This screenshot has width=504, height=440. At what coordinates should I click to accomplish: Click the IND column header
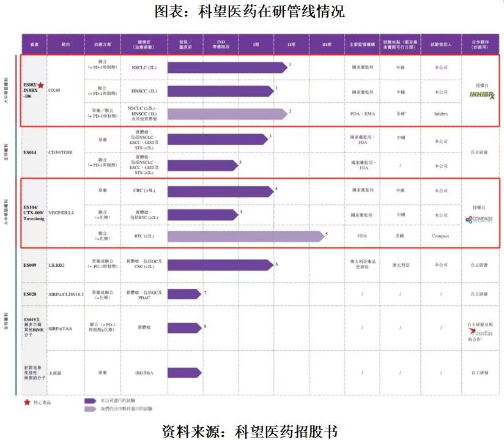[221, 45]
